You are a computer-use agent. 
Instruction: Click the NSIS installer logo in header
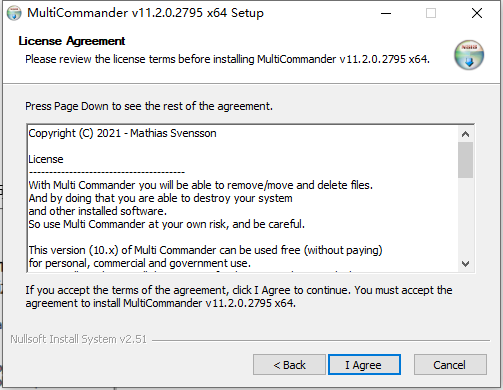coord(469,55)
